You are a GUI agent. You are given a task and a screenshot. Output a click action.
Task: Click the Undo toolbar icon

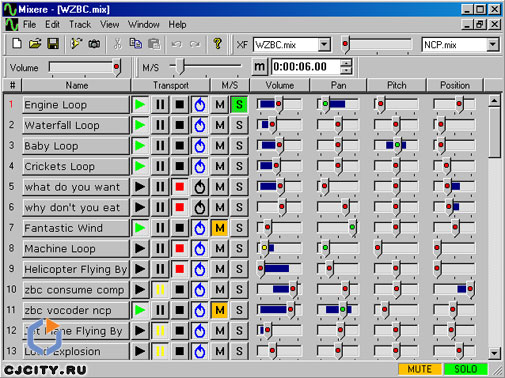[177, 44]
